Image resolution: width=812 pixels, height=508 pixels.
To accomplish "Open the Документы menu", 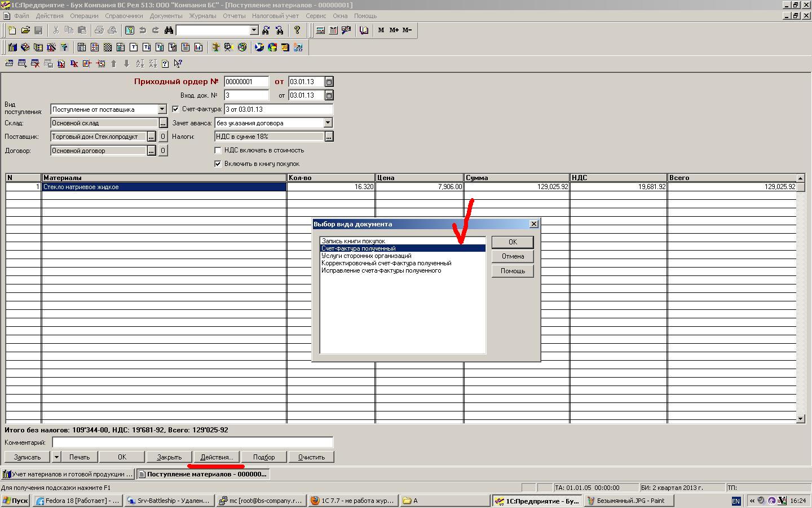I will point(166,16).
